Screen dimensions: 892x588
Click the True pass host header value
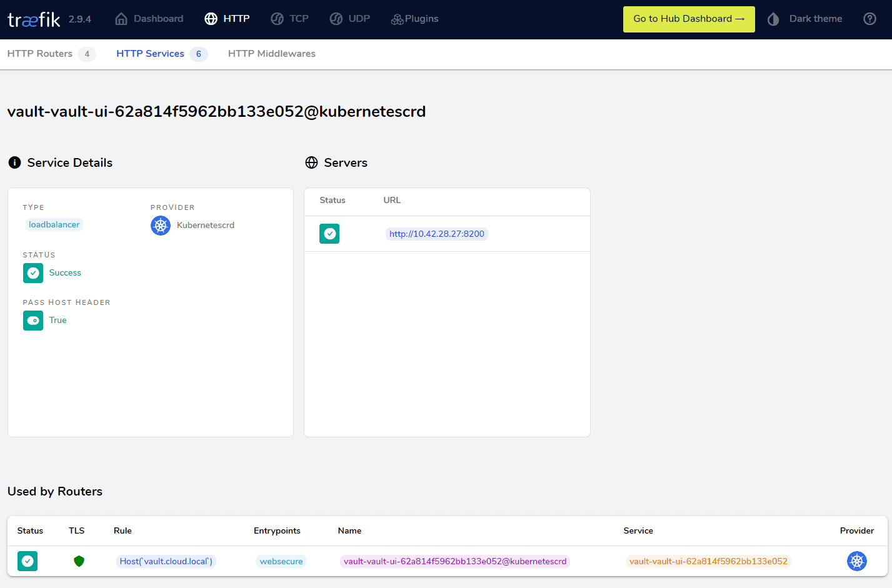[58, 321]
